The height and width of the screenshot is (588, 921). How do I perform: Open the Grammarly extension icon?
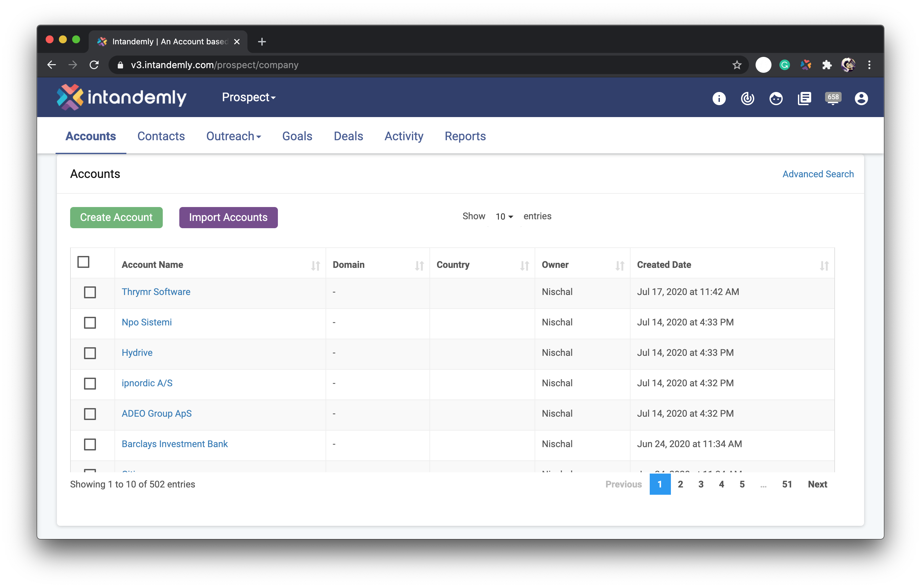pyautogui.click(x=784, y=65)
